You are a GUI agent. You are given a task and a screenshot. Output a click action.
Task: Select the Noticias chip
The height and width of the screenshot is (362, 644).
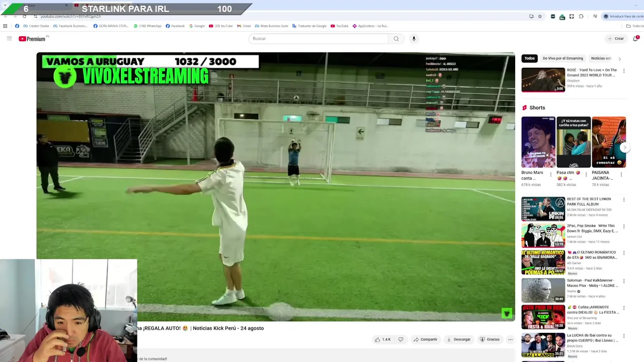[601, 58]
